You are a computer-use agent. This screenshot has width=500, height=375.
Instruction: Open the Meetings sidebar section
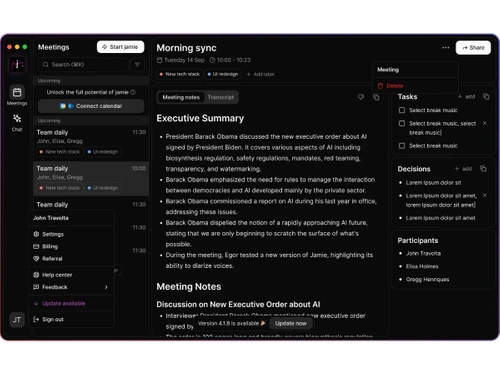point(17,96)
